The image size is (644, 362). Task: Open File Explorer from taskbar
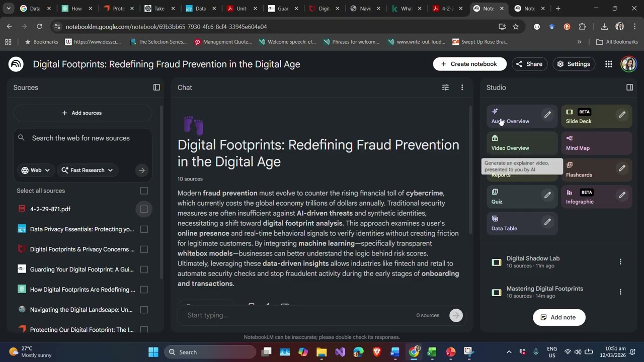click(x=321, y=352)
